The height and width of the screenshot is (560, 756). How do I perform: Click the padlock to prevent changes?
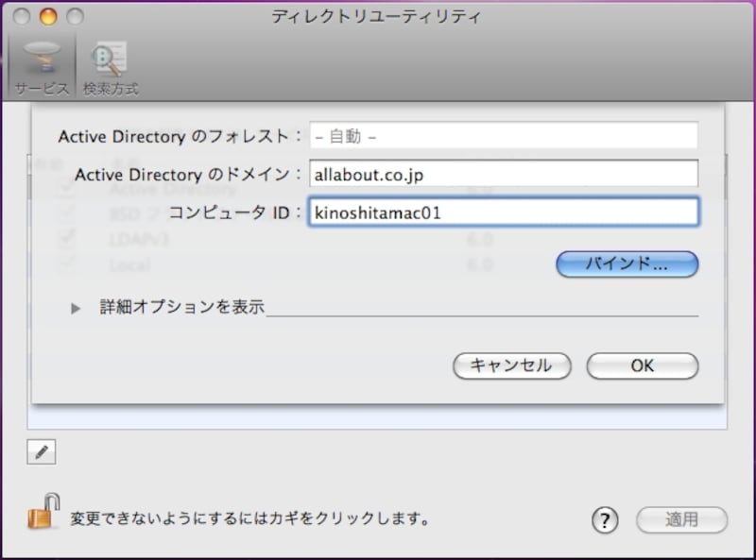[43, 511]
